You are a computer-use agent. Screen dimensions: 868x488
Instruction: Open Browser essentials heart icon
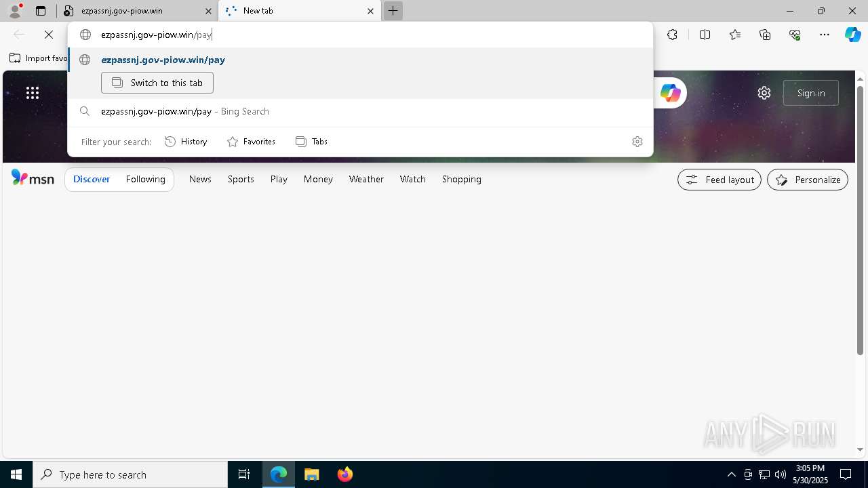pyautogui.click(x=795, y=35)
